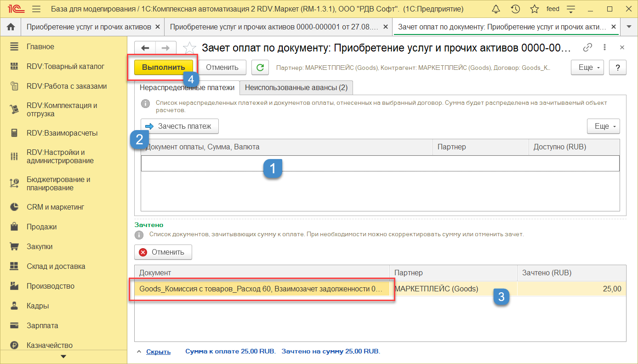This screenshot has height=364, width=638.
Task: Click the Документ column header in lower table
Action: pyautogui.click(x=262, y=273)
